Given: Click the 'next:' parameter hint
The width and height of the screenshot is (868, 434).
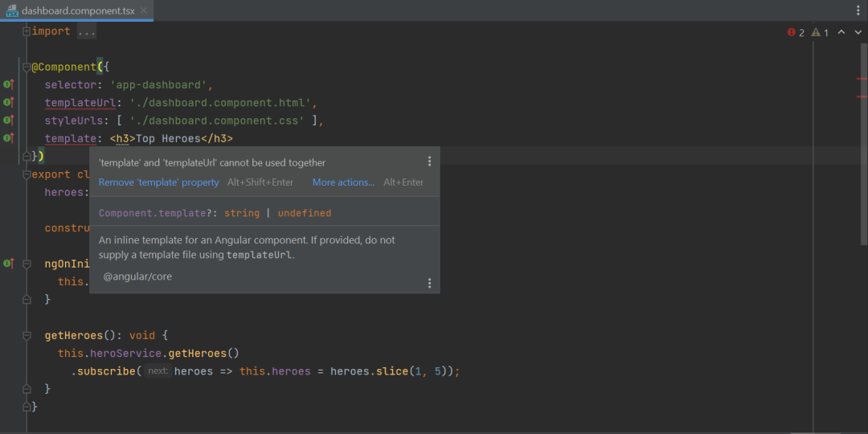Looking at the screenshot, I should click(x=158, y=371).
